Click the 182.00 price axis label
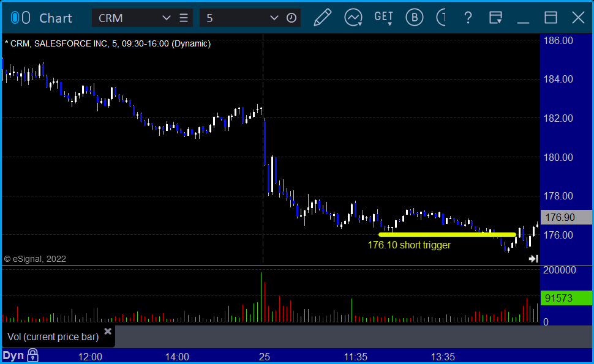Image resolution: width=594 pixels, height=364 pixels. point(558,119)
